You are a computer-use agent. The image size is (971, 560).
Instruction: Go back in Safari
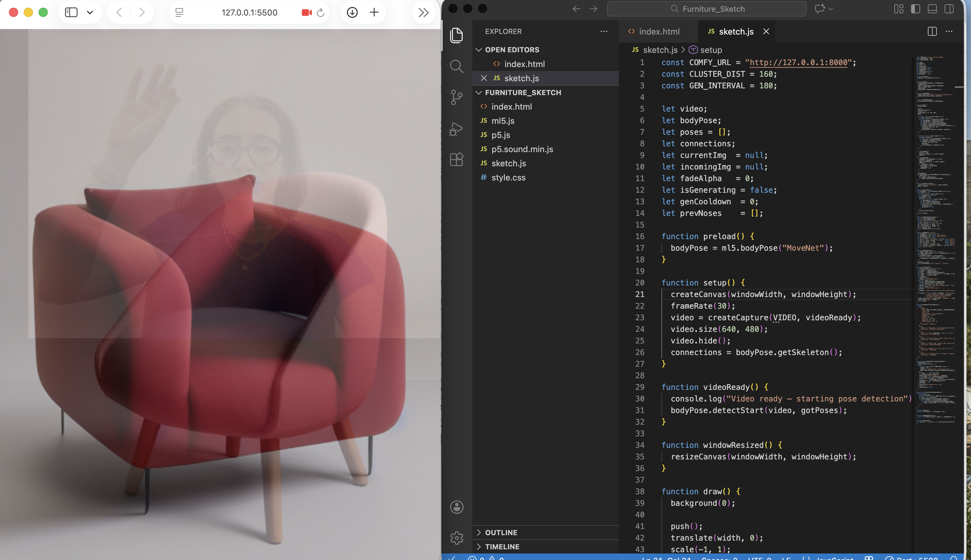(119, 12)
